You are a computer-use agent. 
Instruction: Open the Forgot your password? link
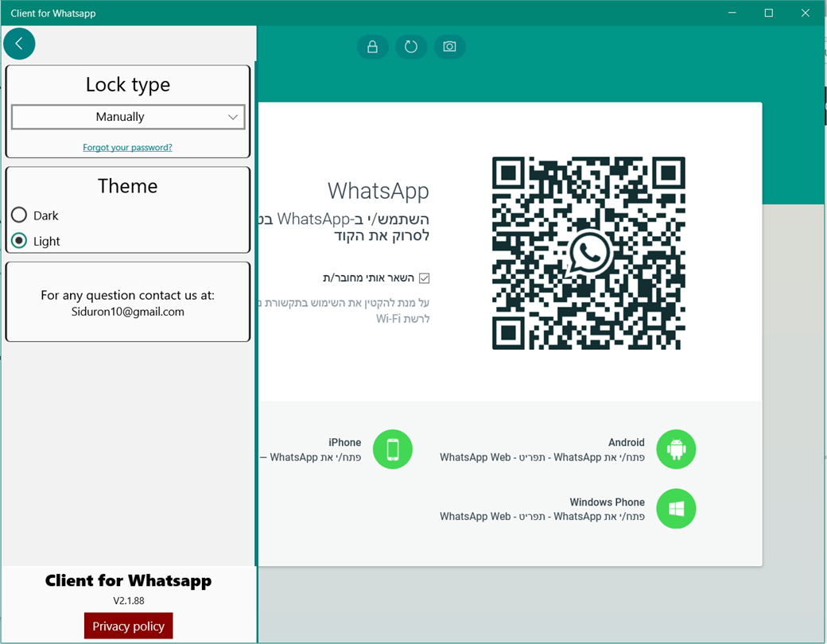click(x=128, y=148)
